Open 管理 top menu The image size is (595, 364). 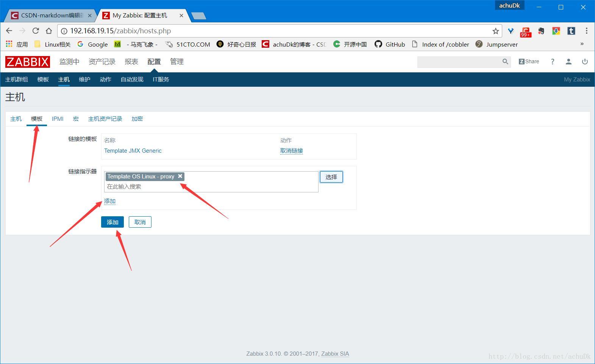coord(177,62)
